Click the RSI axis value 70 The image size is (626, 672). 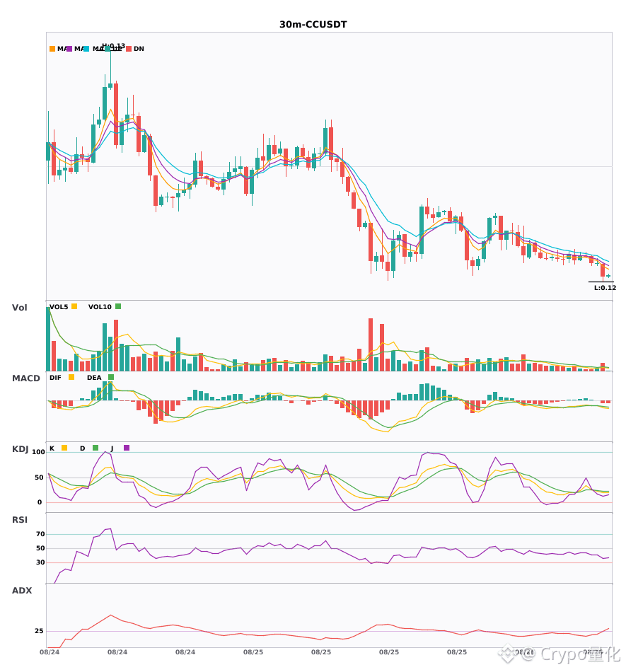(x=40, y=534)
